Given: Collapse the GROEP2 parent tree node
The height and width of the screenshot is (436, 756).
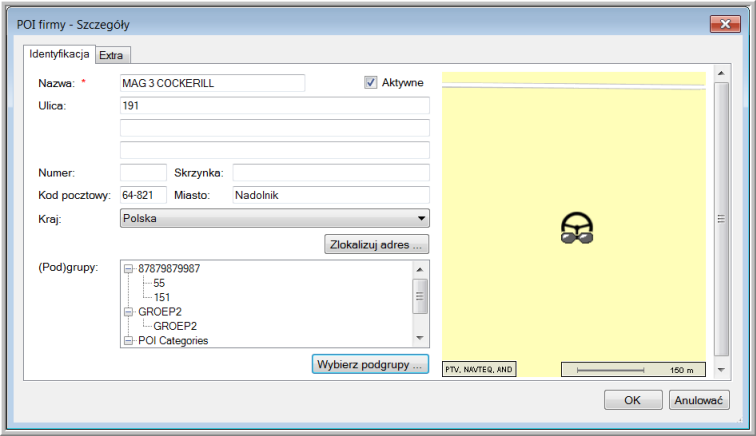Looking at the screenshot, I should tap(128, 311).
